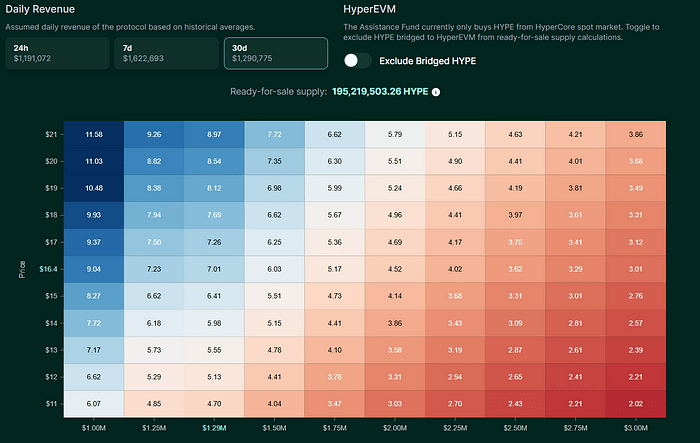
Task: Select the 30d daily revenue option
Action: click(276, 53)
